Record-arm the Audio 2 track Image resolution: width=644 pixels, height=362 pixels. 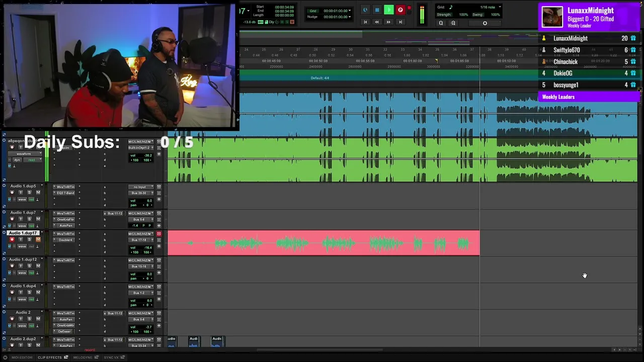click(12, 319)
